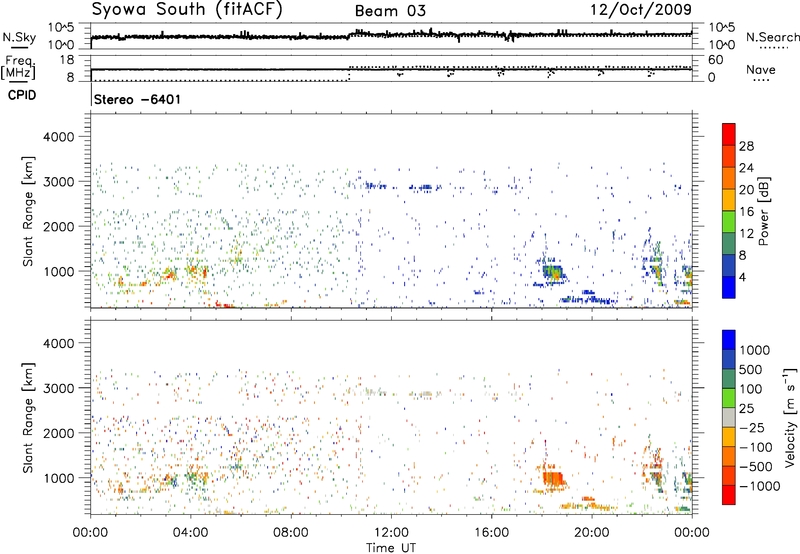Click the "20" tick on the power colorbar

coord(746,190)
